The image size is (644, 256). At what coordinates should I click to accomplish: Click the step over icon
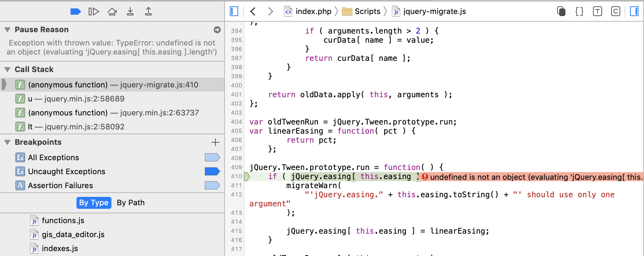pos(112,12)
